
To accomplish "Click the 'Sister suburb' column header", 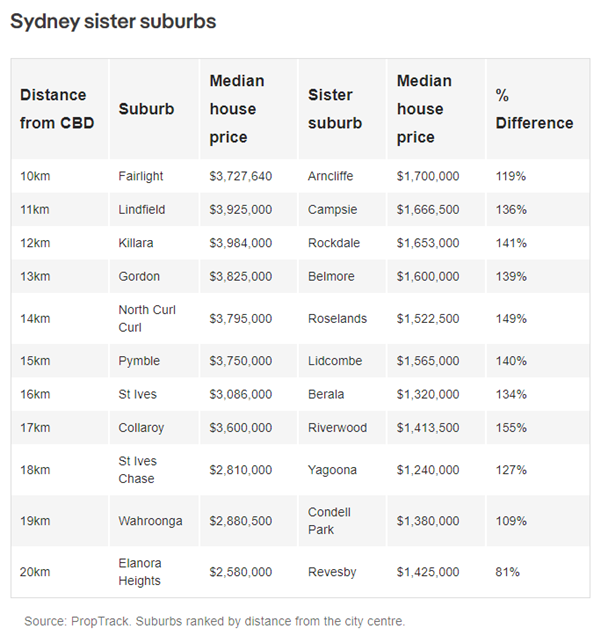I will 335,109.
